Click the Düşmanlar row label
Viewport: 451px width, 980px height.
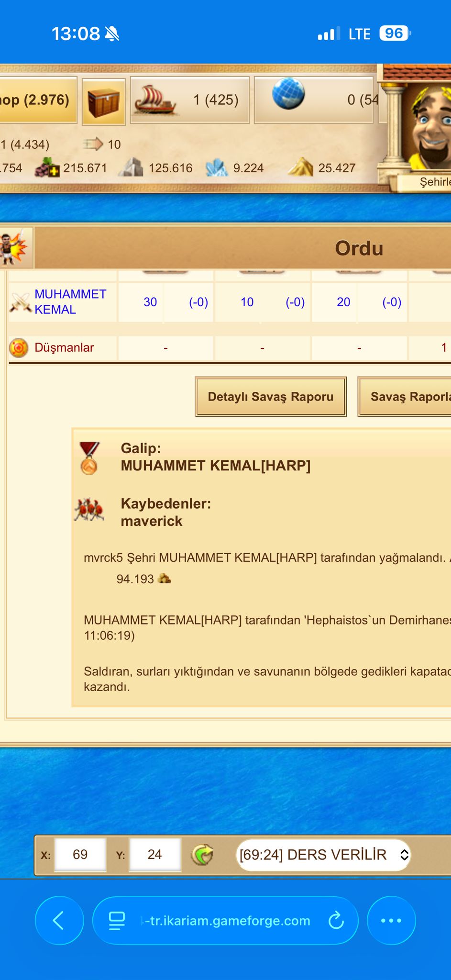(x=64, y=347)
